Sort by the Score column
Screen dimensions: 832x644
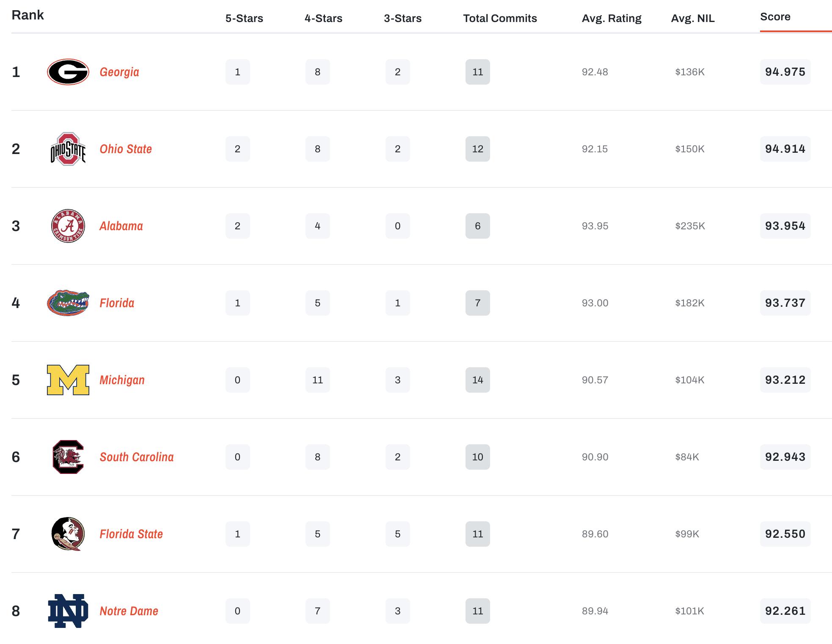tap(775, 17)
